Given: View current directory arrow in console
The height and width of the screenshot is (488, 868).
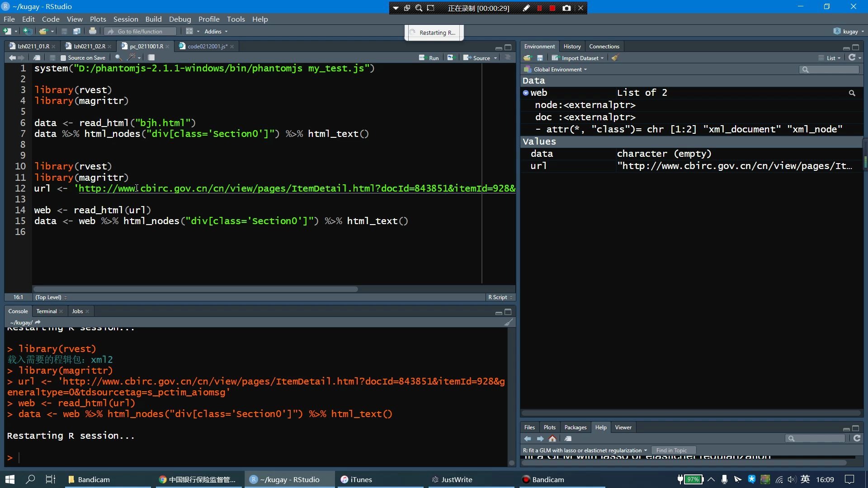Looking at the screenshot, I should (38, 322).
